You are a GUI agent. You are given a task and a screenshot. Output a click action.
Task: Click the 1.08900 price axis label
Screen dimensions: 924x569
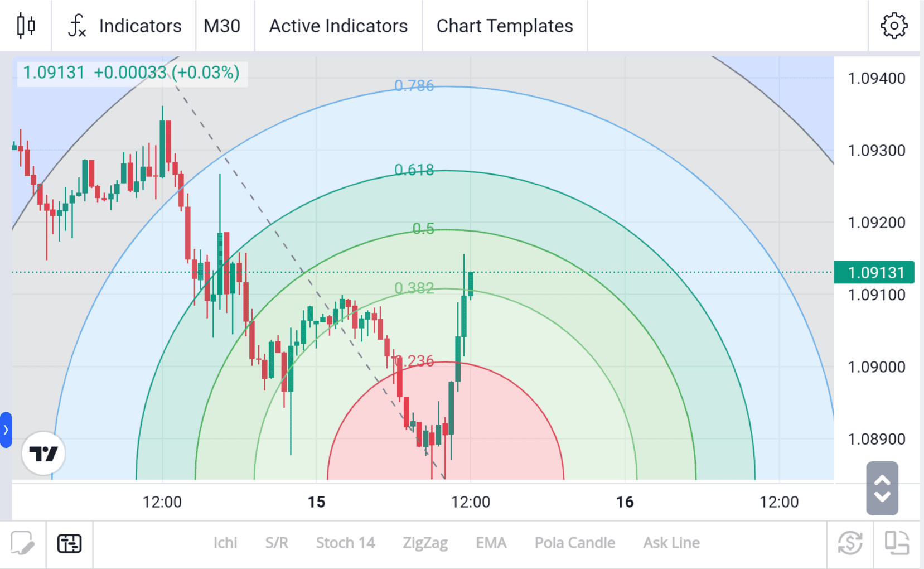coord(877,439)
